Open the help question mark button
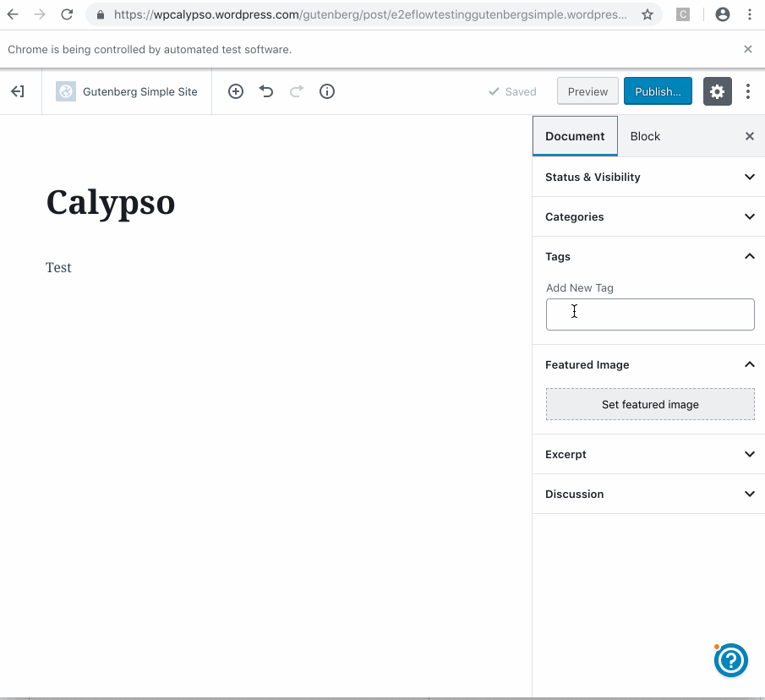 [731, 660]
